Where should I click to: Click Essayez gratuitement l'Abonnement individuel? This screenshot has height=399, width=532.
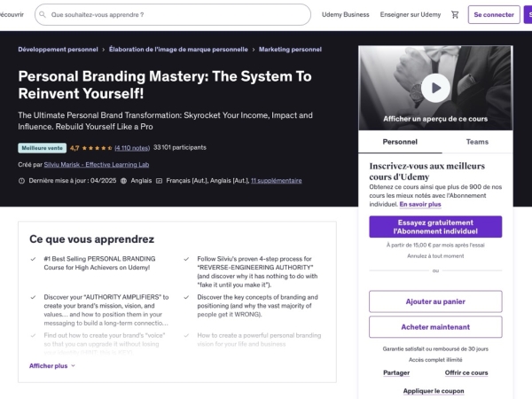pyautogui.click(x=435, y=227)
